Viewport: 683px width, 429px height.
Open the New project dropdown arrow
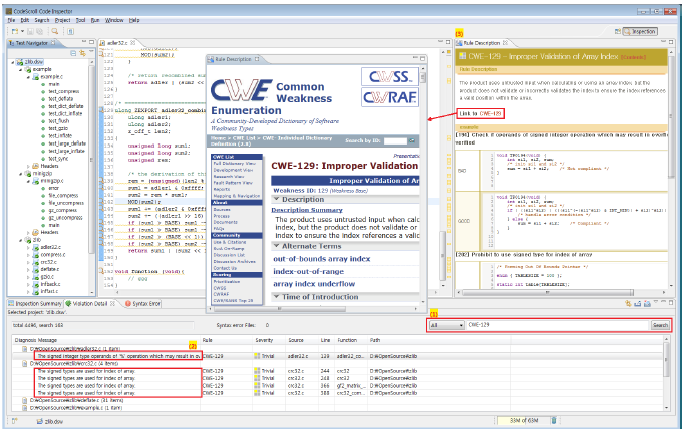(22, 31)
